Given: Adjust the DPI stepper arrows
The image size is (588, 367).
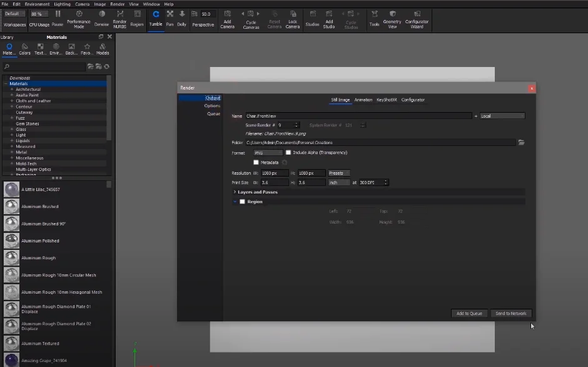Looking at the screenshot, I should click(x=385, y=183).
